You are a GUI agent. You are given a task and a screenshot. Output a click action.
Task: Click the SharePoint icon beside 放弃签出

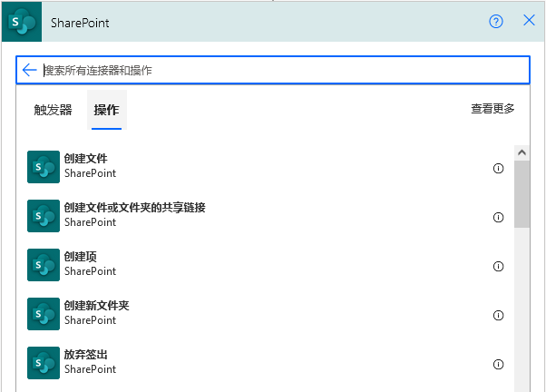click(x=44, y=363)
